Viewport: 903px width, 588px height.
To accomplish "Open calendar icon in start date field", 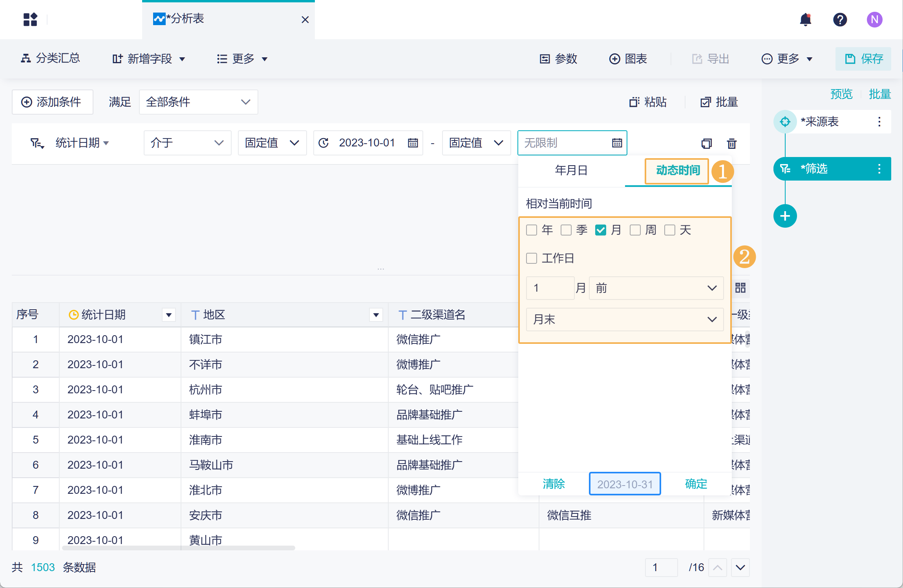I will point(413,143).
